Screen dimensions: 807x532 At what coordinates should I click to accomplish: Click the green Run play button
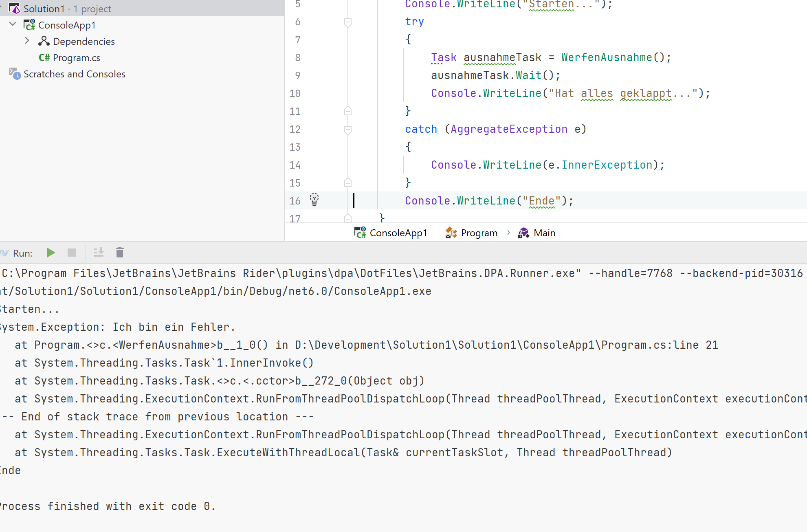tap(51, 253)
